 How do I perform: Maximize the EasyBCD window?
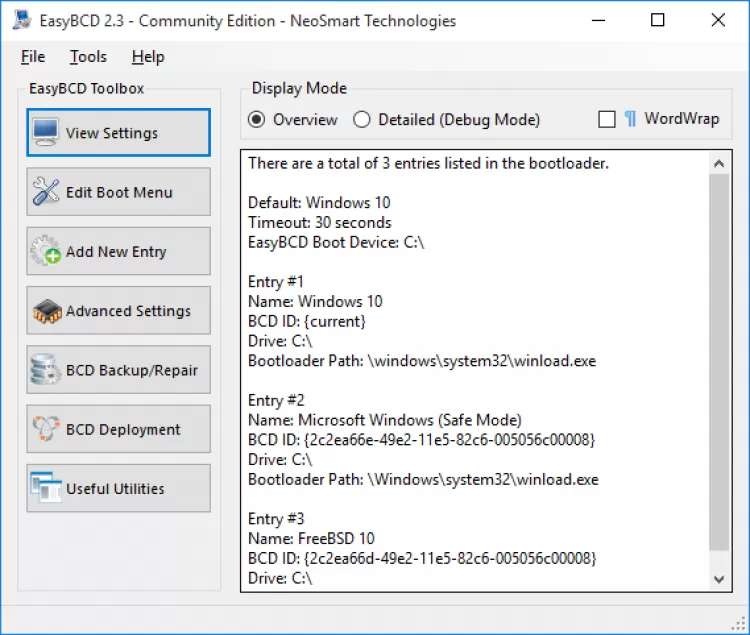click(657, 20)
